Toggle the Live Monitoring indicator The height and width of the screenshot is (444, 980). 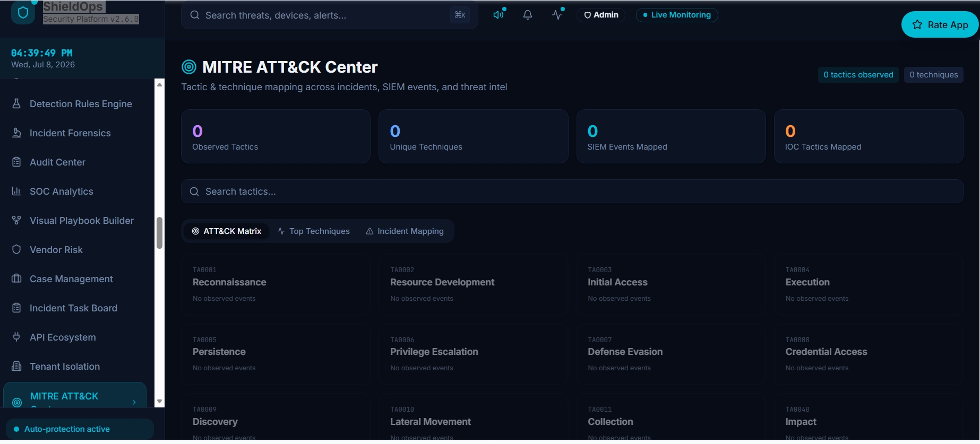677,15
